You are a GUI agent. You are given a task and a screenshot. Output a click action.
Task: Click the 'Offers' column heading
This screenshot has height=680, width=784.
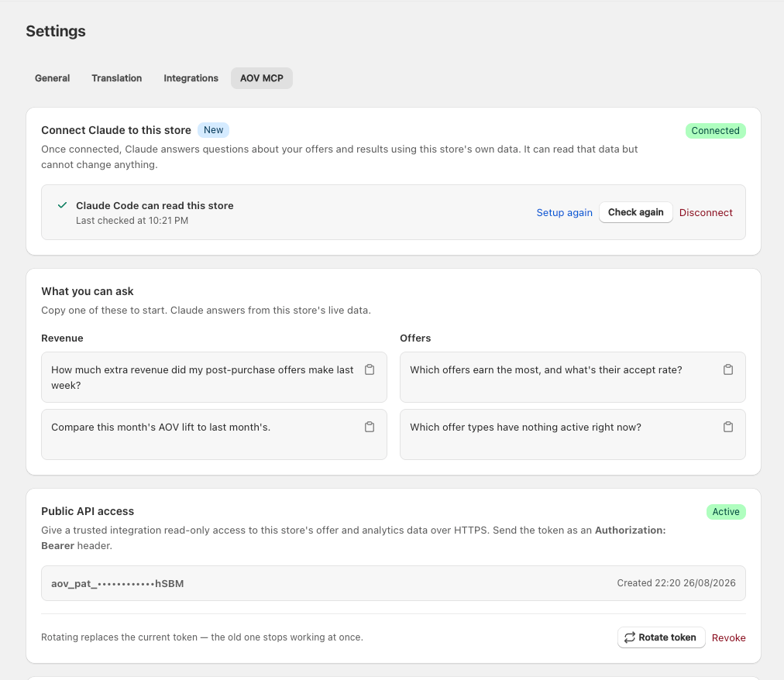(x=415, y=338)
